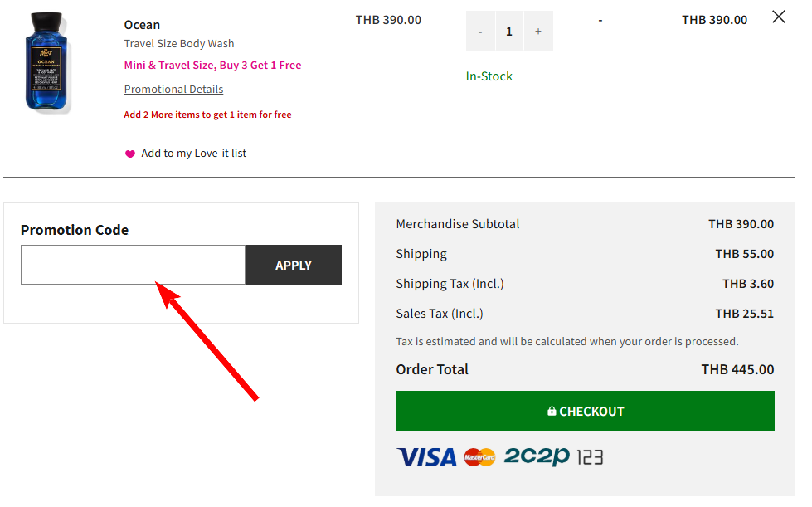812x507 pixels.
Task: Click Add to my Love-it list
Action: pos(193,153)
